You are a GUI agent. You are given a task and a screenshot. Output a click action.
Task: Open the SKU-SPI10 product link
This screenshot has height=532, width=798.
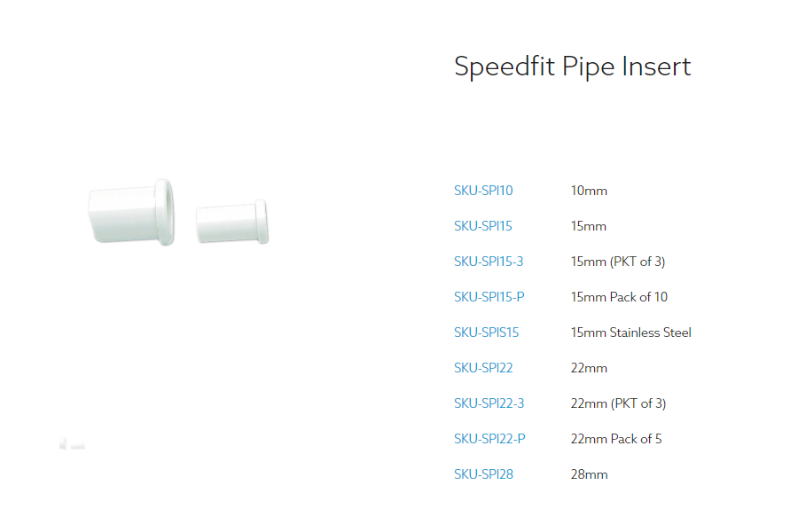click(483, 191)
